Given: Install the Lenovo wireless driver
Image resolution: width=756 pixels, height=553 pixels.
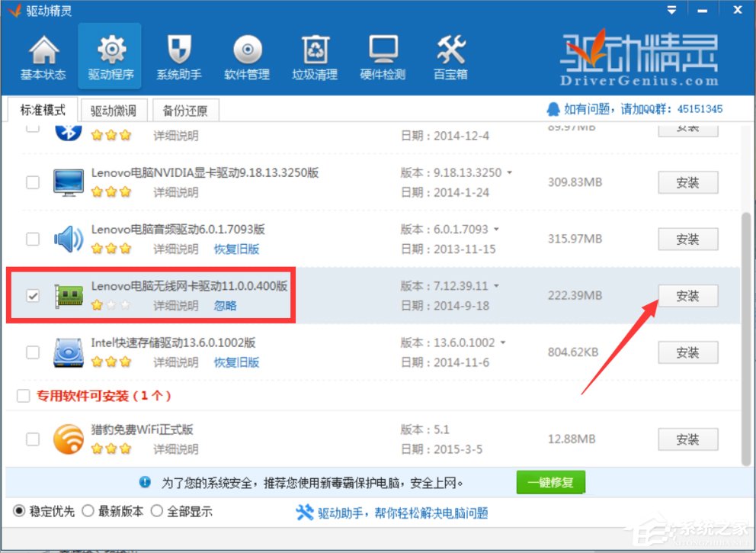Looking at the screenshot, I should tap(687, 296).
